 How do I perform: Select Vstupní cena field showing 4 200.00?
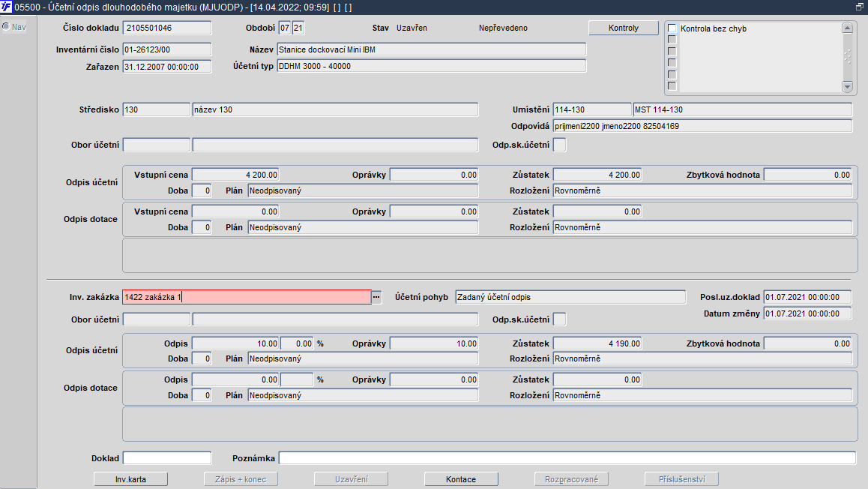(x=235, y=175)
